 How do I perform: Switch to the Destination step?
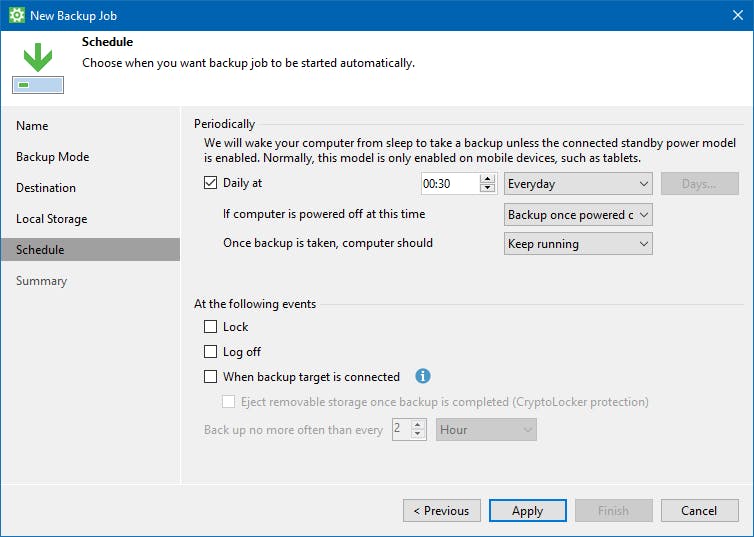(x=46, y=188)
